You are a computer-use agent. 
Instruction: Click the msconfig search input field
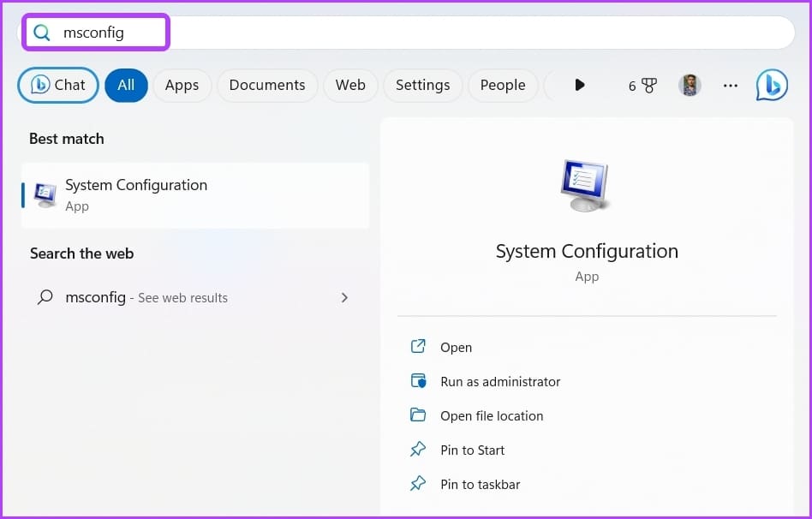[x=407, y=33]
